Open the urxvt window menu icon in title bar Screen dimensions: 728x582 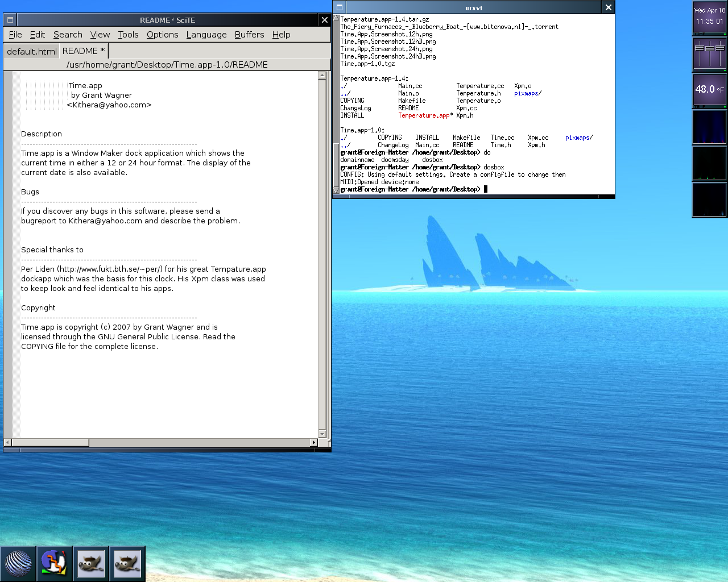point(340,7)
